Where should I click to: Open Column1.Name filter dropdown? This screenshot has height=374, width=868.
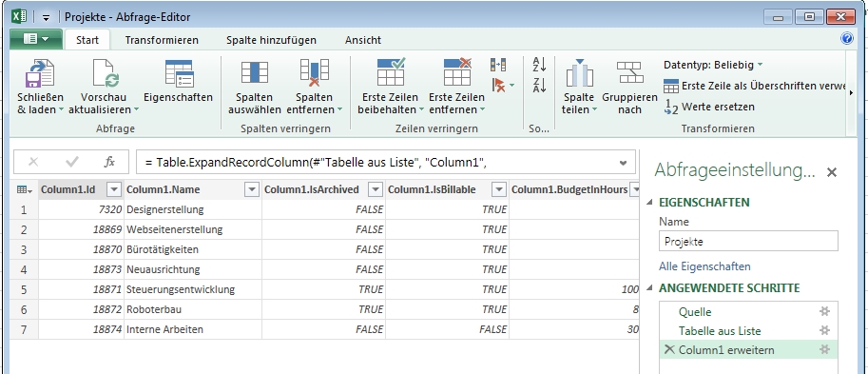252,189
